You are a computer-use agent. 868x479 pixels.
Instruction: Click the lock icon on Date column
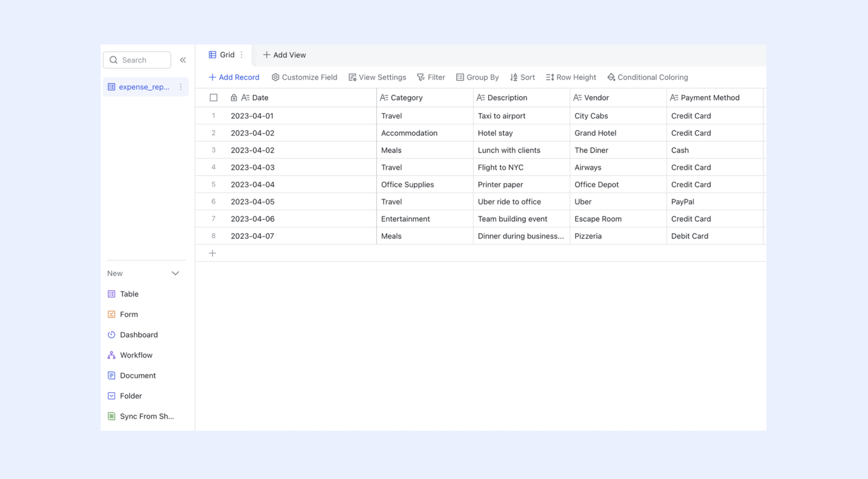pos(234,98)
